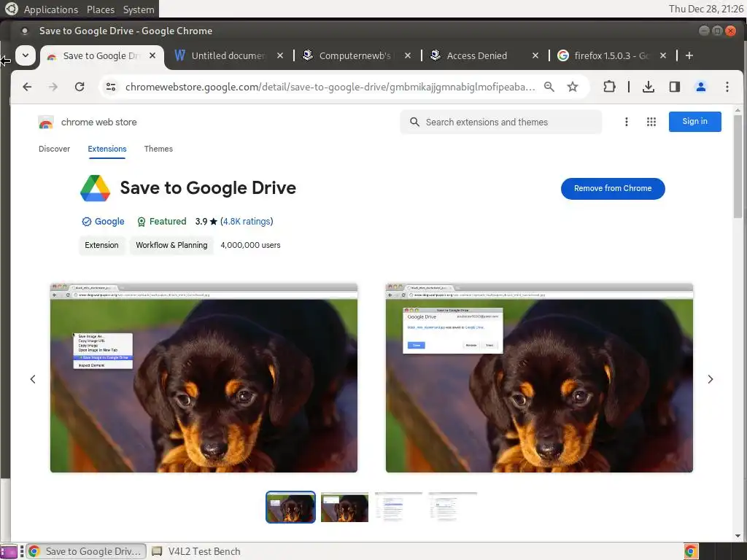The image size is (747, 560).
Task: Click the scrollbar down arrow
Action: click(738, 536)
